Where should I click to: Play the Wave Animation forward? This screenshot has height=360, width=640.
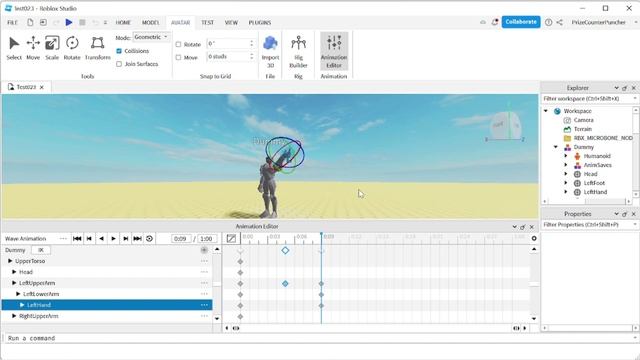[x=113, y=239]
